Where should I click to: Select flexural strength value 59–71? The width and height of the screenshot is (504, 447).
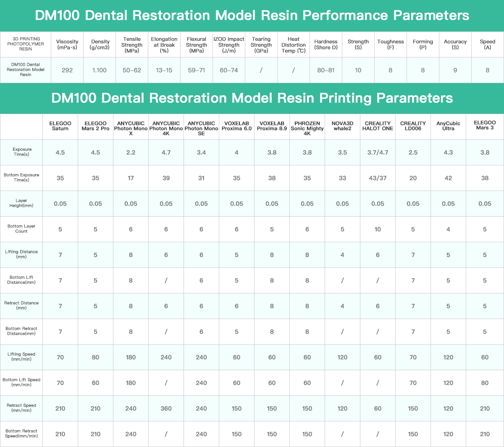coord(197,70)
